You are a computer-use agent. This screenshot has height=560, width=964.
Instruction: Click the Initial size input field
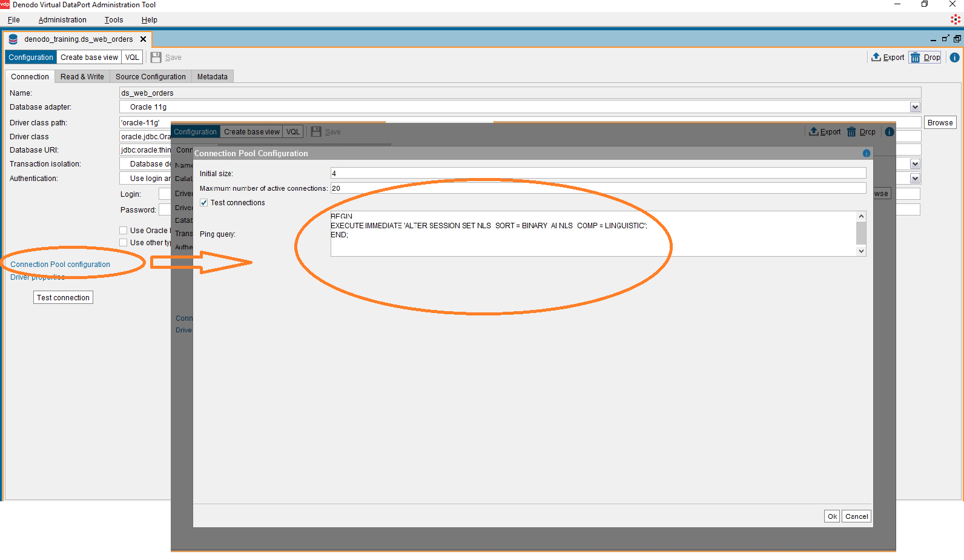click(x=598, y=174)
